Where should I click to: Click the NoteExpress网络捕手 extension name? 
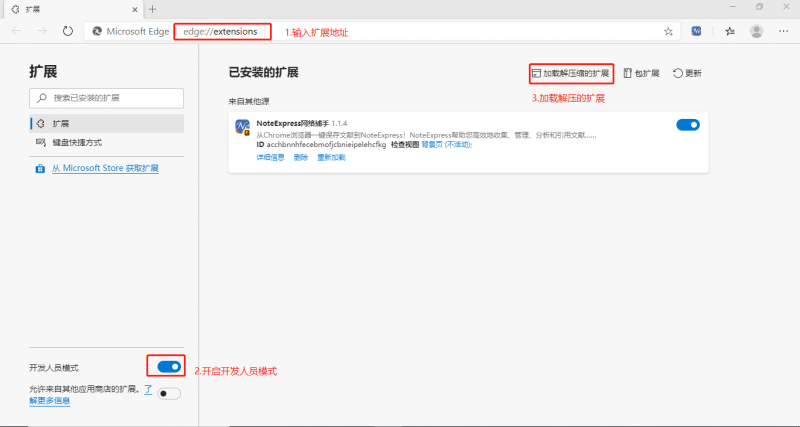pos(292,124)
